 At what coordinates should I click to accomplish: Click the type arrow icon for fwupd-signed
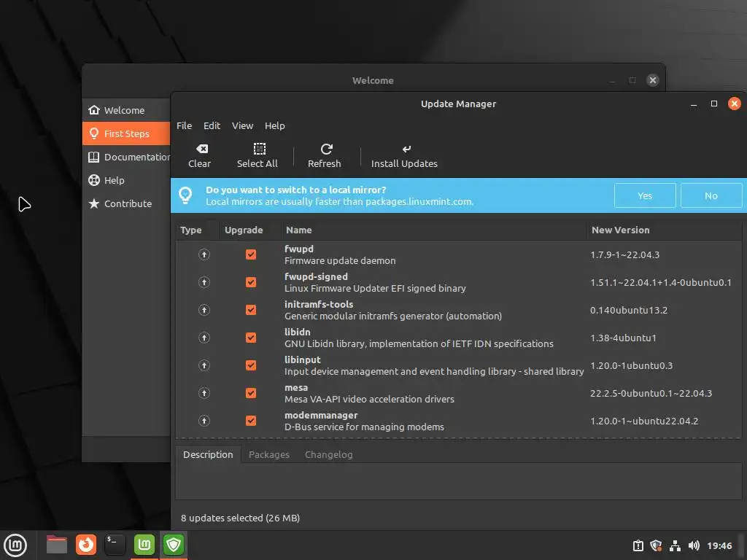click(204, 282)
